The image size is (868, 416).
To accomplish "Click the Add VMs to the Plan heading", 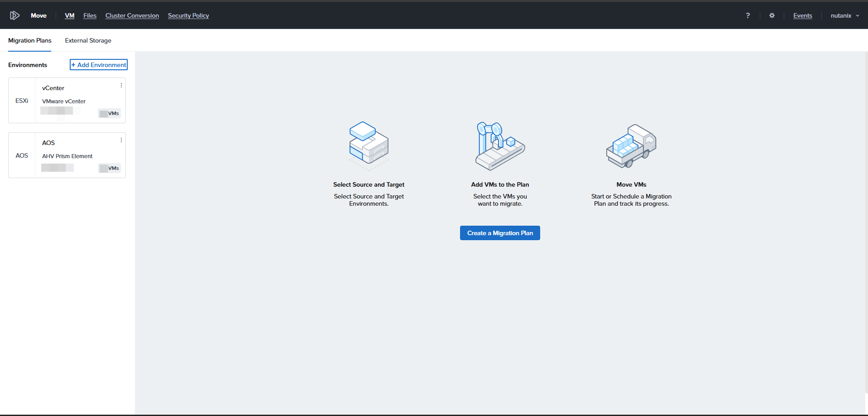I will (x=500, y=184).
